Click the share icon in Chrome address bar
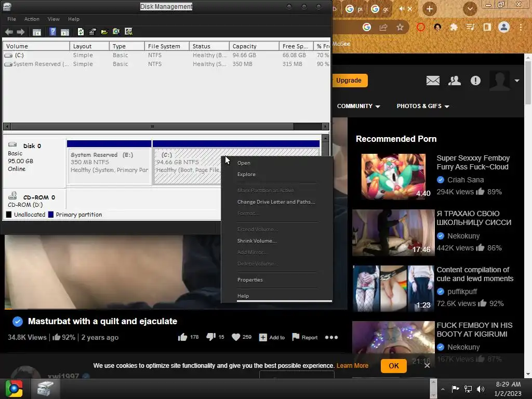Screen dimensions: 532x399 coord(383,27)
